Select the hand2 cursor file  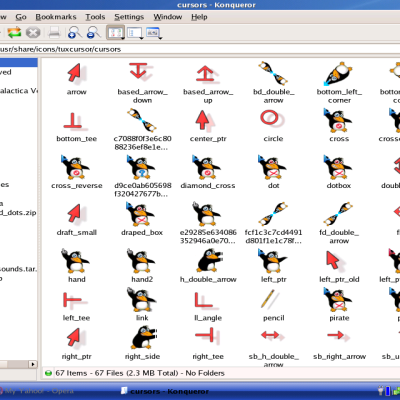tap(142, 266)
